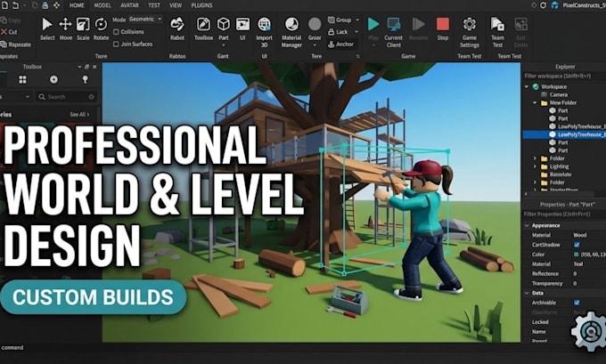Click the plus circle in Toolbox panel
The height and width of the screenshot is (364, 606).
pyautogui.click(x=53, y=79)
